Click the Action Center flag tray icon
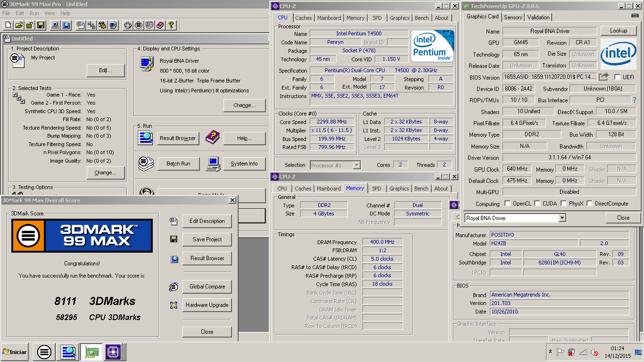Screen dimensions: 644x362 pyautogui.click(x=561, y=352)
